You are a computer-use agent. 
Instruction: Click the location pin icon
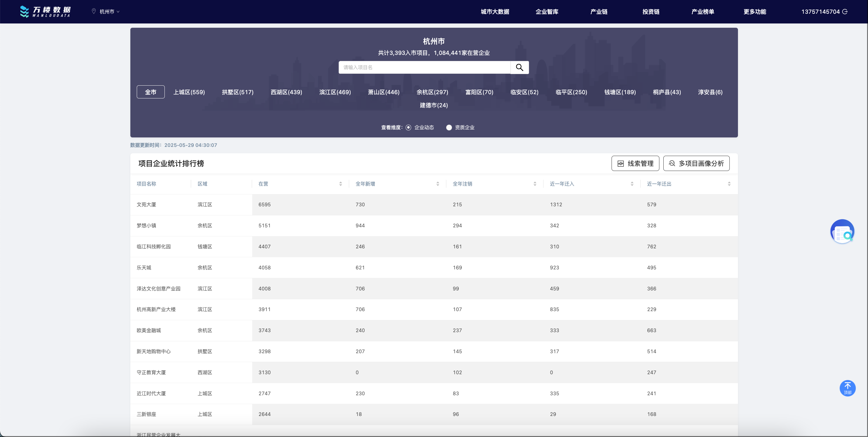94,12
